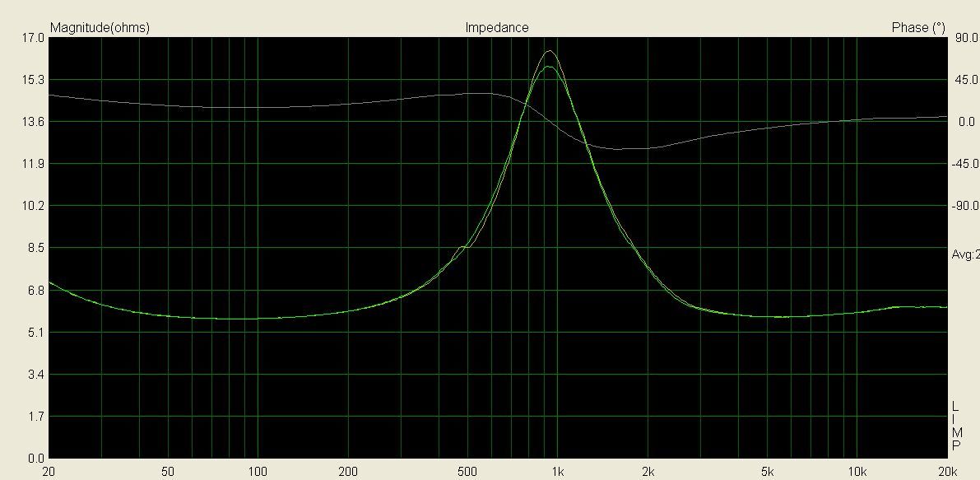Click the "Avg:" averaging indicator text
This screenshot has height=480, width=980.
click(965, 255)
